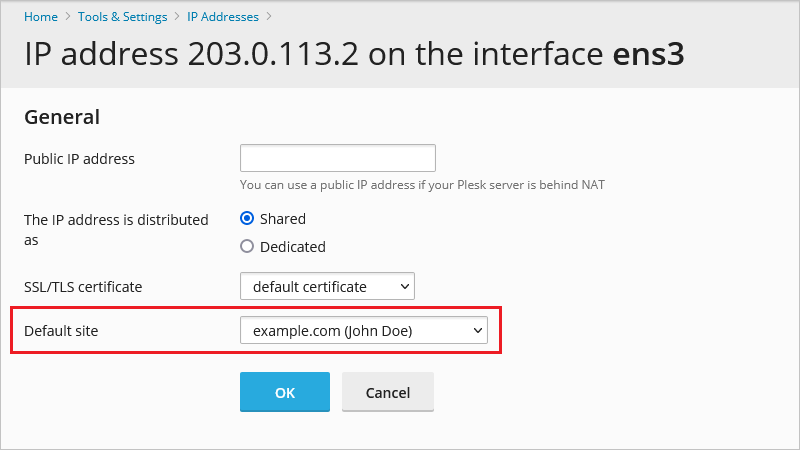Open the SSL/TLS certificate dropdown
The image size is (800, 450).
tap(327, 287)
